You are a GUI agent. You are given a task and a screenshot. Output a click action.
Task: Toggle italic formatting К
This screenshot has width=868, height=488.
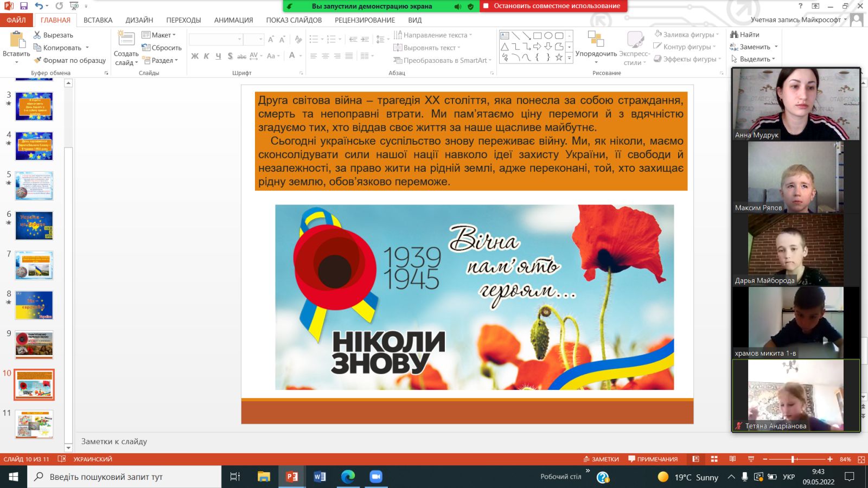[206, 56]
